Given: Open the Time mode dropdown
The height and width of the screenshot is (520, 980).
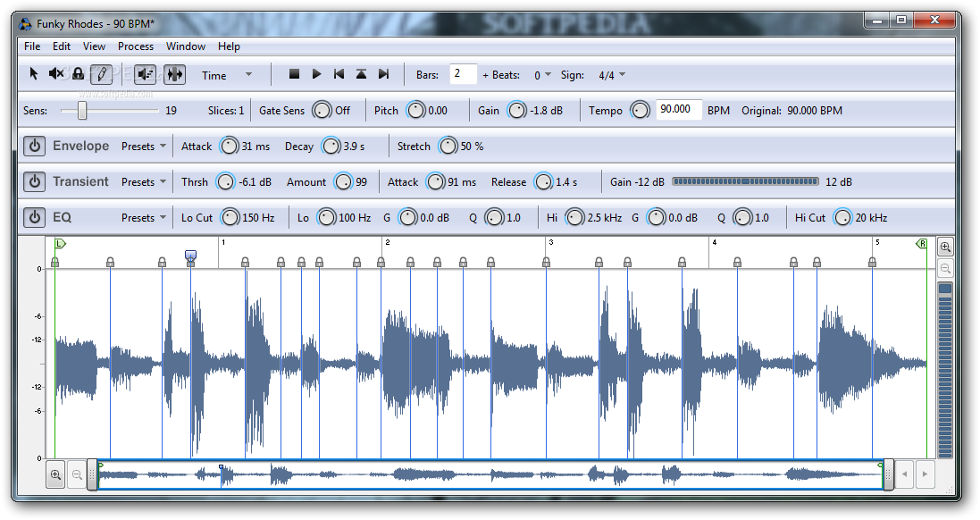Looking at the screenshot, I should pyautogui.click(x=226, y=75).
